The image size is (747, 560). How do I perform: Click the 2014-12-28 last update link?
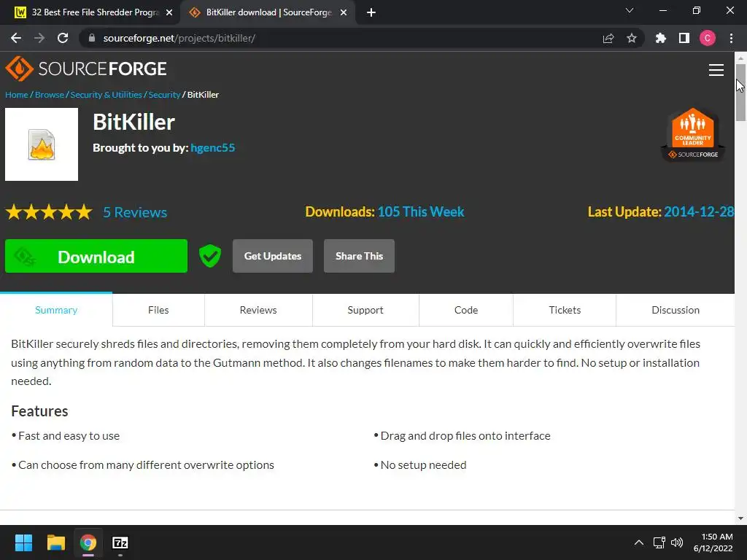[698, 211]
